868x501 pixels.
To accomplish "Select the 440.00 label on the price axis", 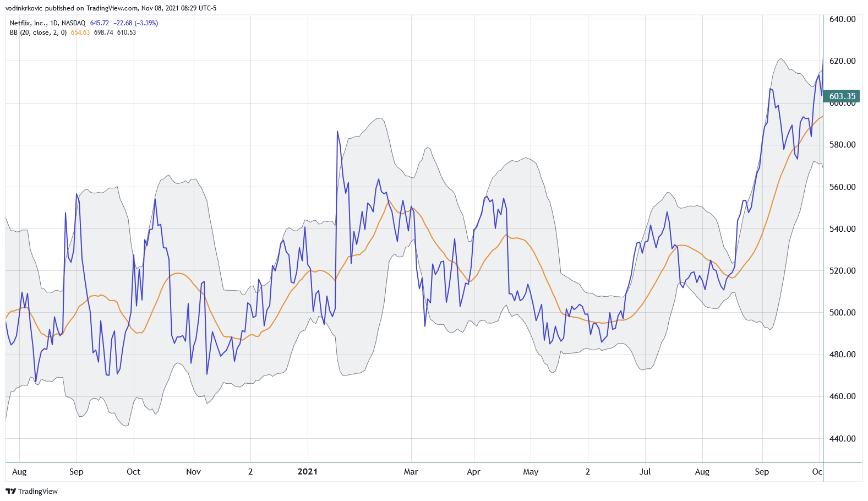I will click(842, 439).
